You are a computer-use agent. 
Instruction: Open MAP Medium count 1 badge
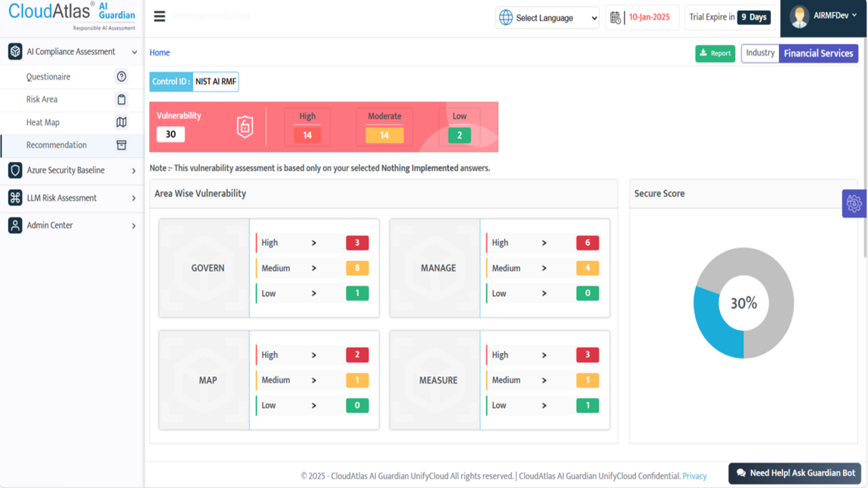pyautogui.click(x=357, y=380)
